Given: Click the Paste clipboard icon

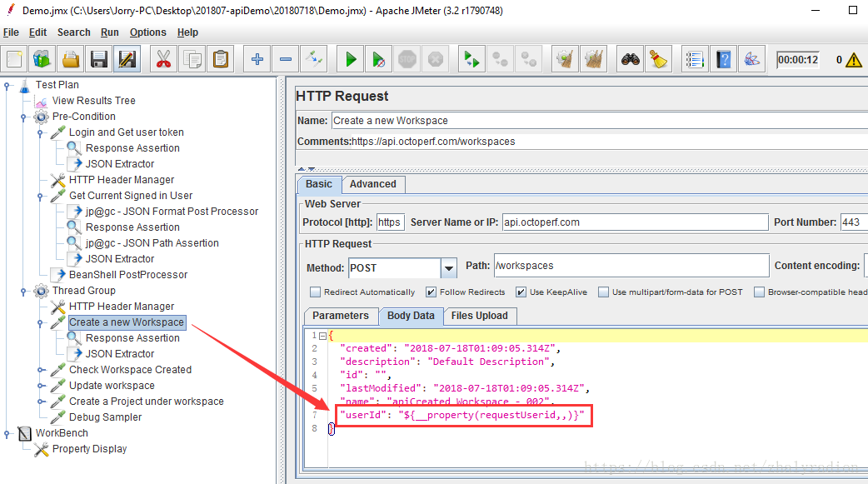Looking at the screenshot, I should [221, 59].
